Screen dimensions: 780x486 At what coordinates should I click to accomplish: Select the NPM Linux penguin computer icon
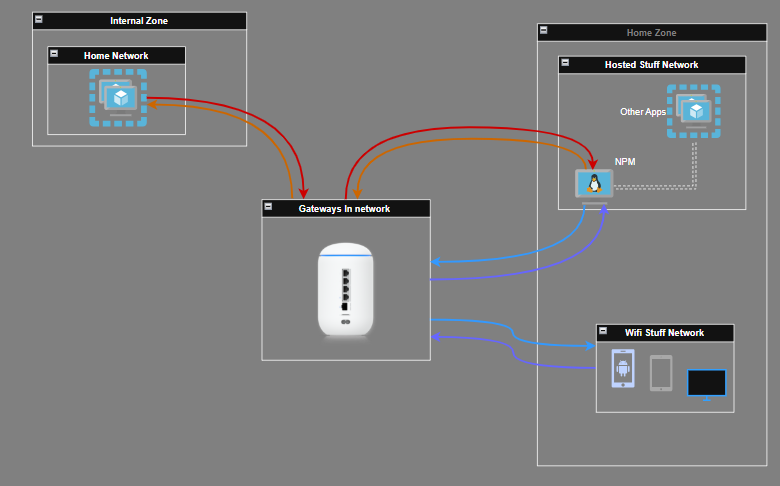594,186
